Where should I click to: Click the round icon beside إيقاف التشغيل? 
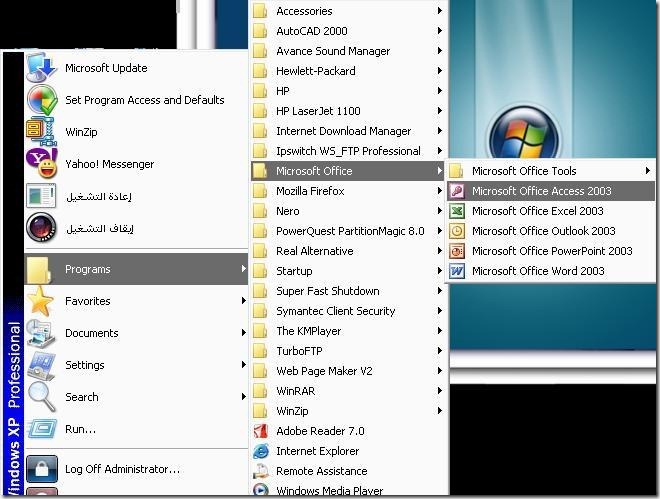[41, 228]
